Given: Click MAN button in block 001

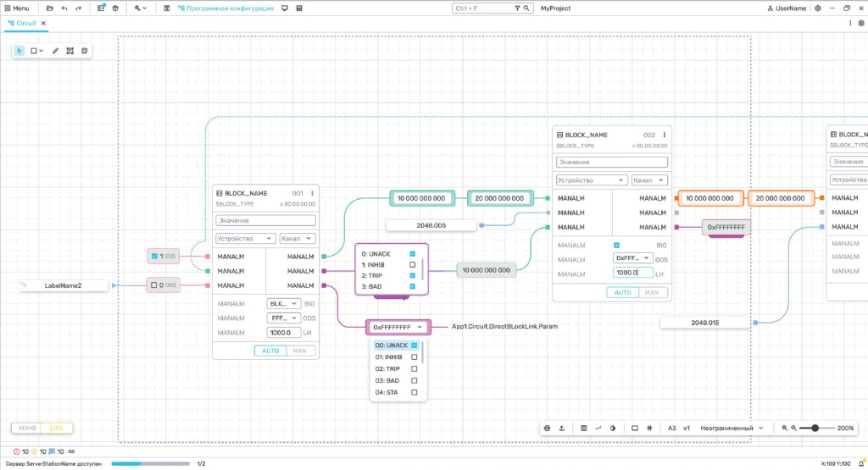Looking at the screenshot, I should (x=299, y=351).
